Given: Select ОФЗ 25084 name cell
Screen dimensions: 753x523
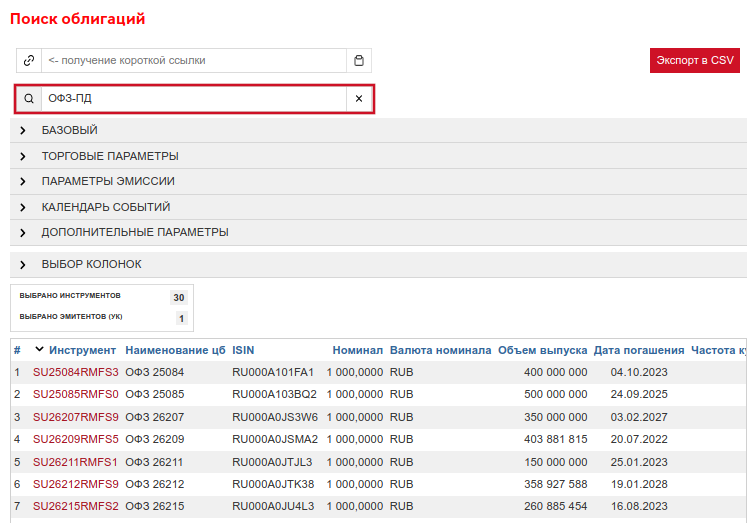Looking at the screenshot, I should [x=155, y=372].
